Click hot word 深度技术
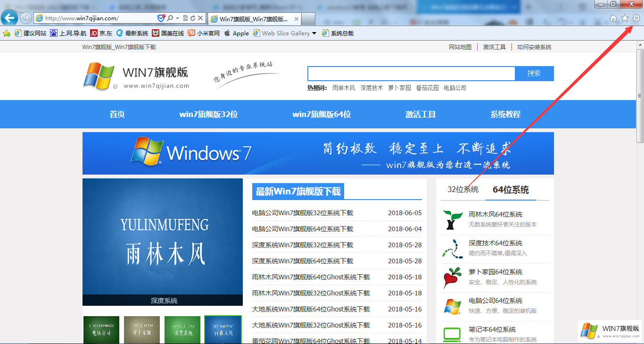Screen dimensions: 644x344 [x=372, y=88]
